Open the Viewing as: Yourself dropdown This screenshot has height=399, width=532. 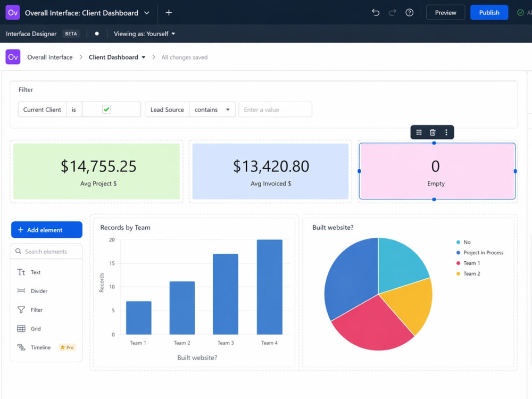point(144,34)
